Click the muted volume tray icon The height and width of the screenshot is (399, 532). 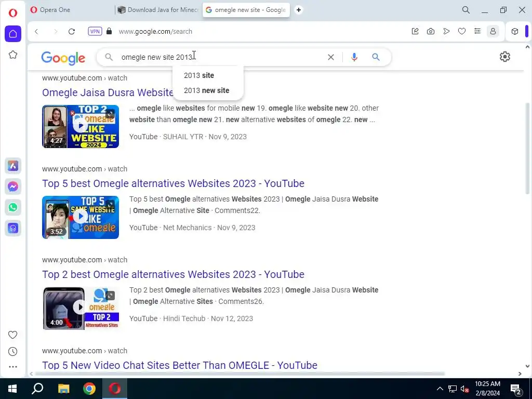(464, 389)
